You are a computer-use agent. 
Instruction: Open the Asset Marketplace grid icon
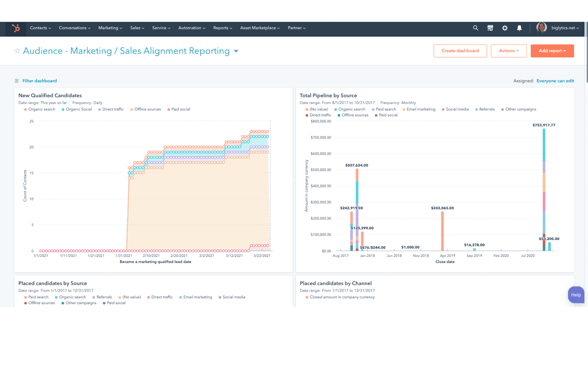pyautogui.click(x=490, y=28)
